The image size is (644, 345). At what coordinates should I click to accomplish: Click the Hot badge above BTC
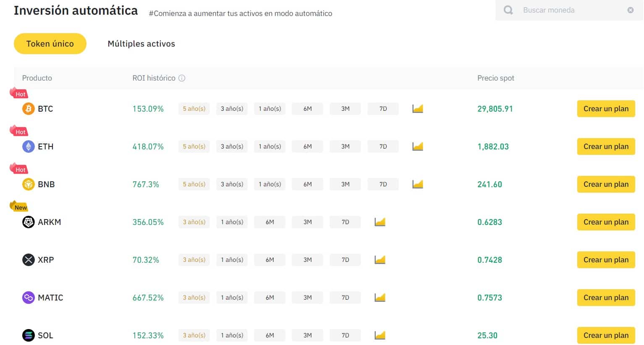coord(19,93)
